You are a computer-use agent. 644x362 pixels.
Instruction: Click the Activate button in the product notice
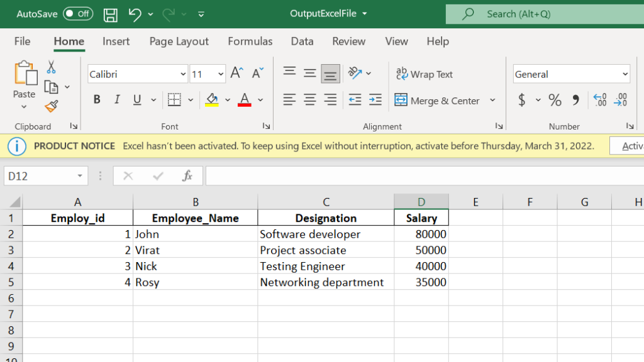tap(633, 145)
